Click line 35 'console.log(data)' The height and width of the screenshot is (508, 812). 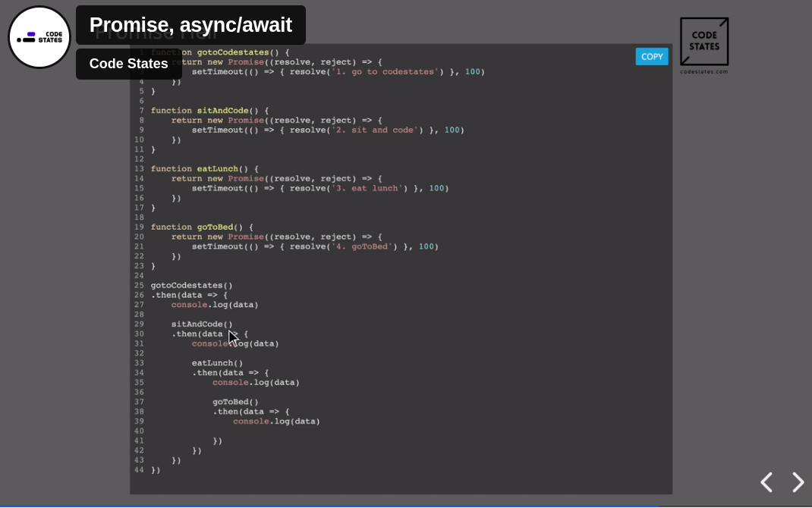pyautogui.click(x=256, y=383)
